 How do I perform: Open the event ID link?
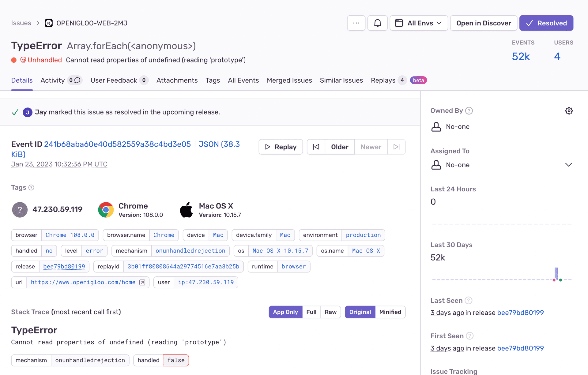tap(117, 144)
